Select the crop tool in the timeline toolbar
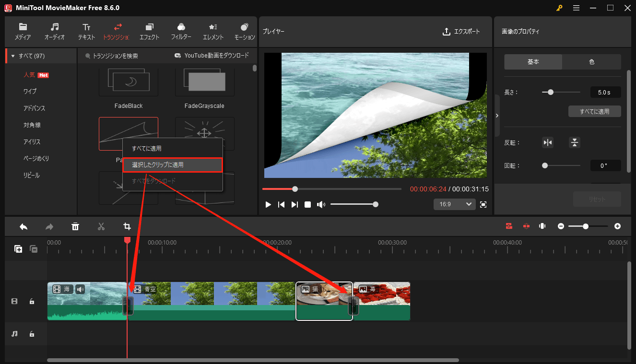This screenshot has width=636, height=364. click(x=127, y=226)
